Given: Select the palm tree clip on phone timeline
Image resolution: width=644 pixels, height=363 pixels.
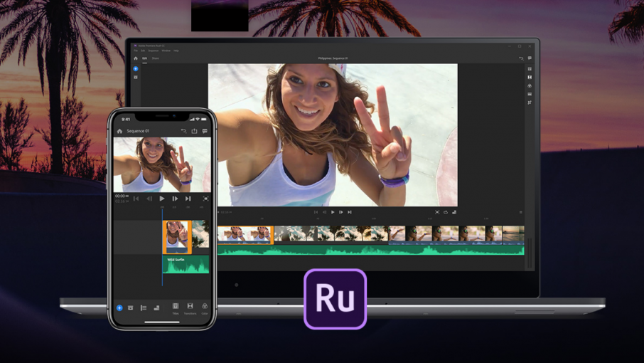Looking at the screenshot, I should pos(201,234).
